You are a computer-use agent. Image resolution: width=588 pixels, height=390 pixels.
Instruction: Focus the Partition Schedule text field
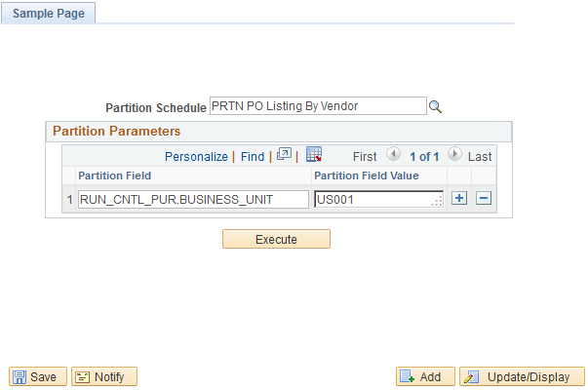(318, 106)
